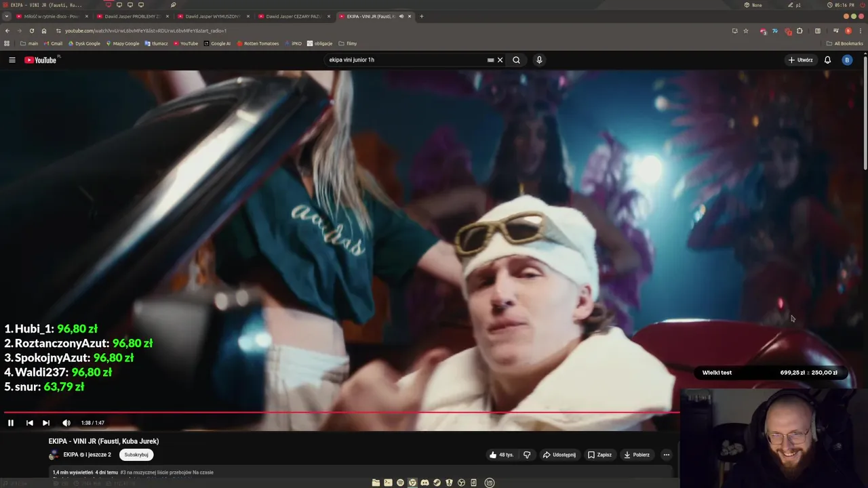Open the apps grid in bookmarks bar
The image size is (868, 488).
click(x=7, y=43)
